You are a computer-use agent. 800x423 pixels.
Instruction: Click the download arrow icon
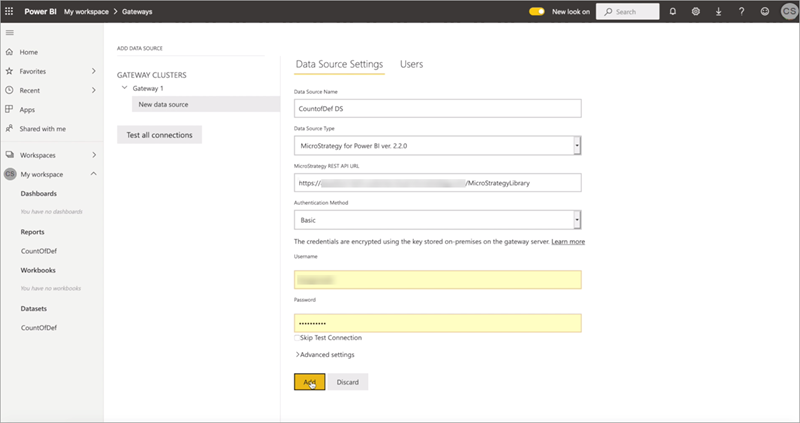coord(718,11)
